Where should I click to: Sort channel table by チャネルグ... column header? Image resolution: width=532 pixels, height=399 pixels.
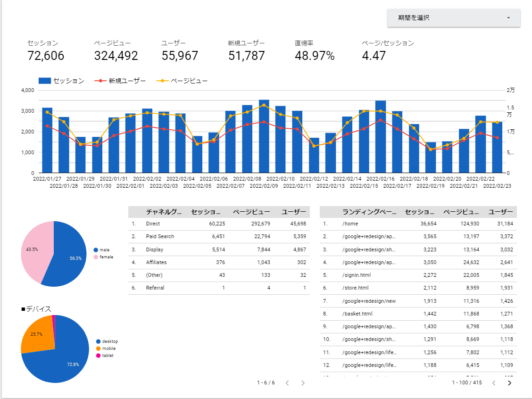tap(164, 212)
